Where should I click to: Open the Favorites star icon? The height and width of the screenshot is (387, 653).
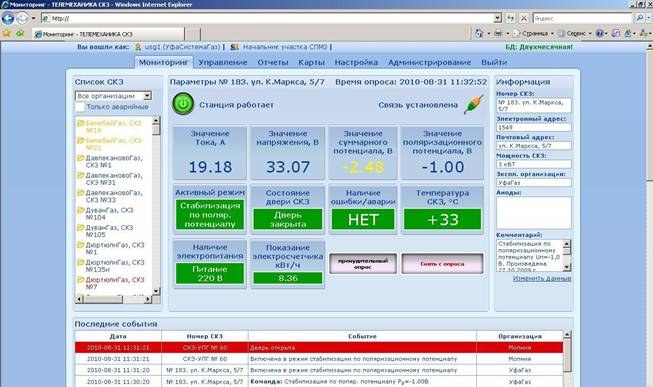tap(7, 33)
